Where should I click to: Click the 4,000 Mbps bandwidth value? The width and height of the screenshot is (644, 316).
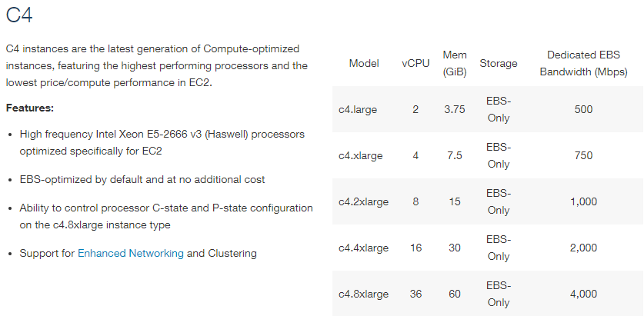click(x=584, y=294)
